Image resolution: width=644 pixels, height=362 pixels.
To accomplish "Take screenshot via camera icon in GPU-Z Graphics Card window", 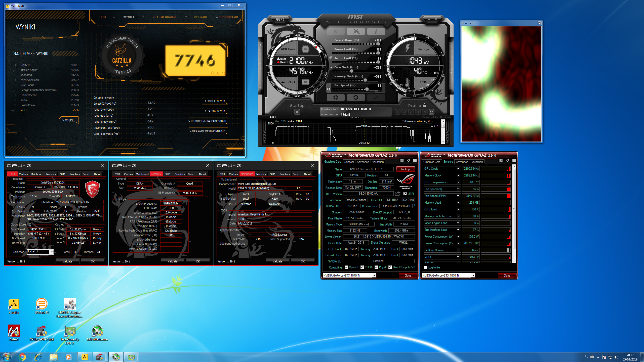I will [x=402, y=160].
